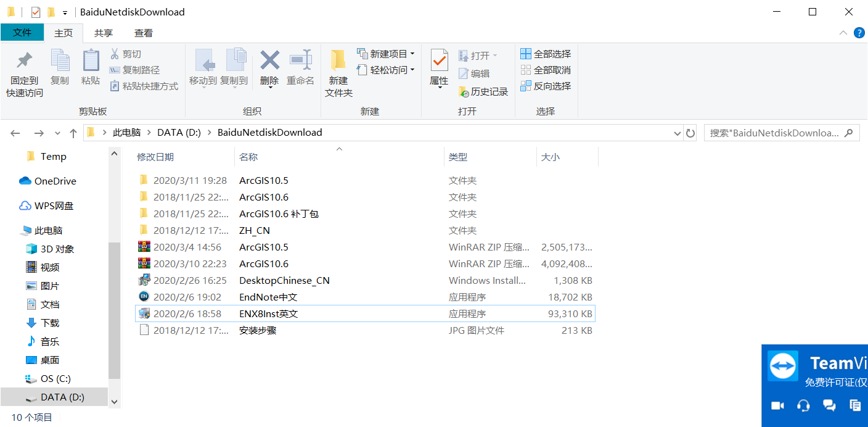
Task: Select the Temp folder in sidebar
Action: (x=46, y=156)
